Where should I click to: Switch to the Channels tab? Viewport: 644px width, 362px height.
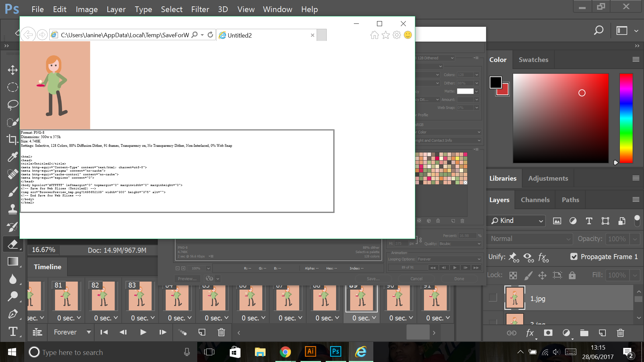535,200
